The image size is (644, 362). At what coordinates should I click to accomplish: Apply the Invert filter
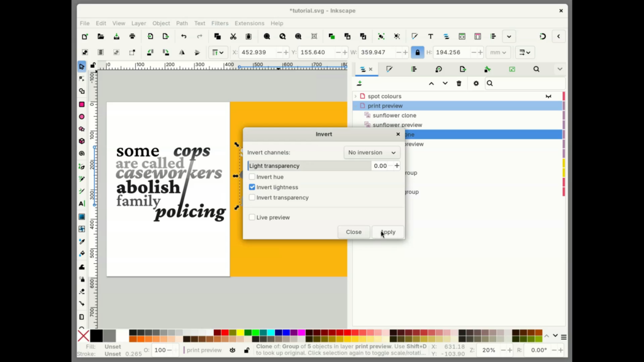coord(387,232)
